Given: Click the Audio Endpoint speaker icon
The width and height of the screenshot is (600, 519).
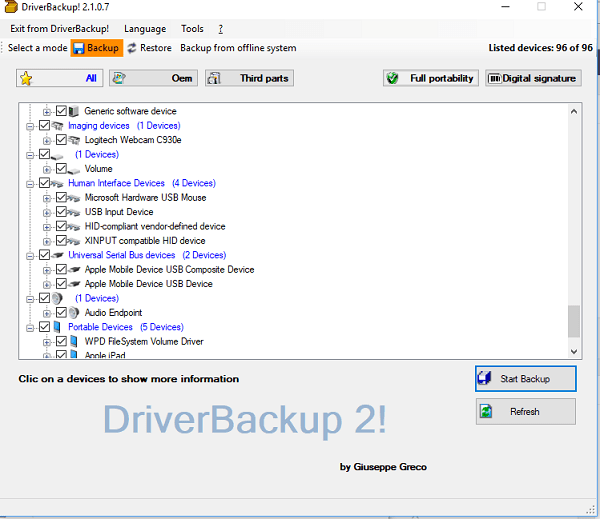Looking at the screenshot, I should [74, 313].
